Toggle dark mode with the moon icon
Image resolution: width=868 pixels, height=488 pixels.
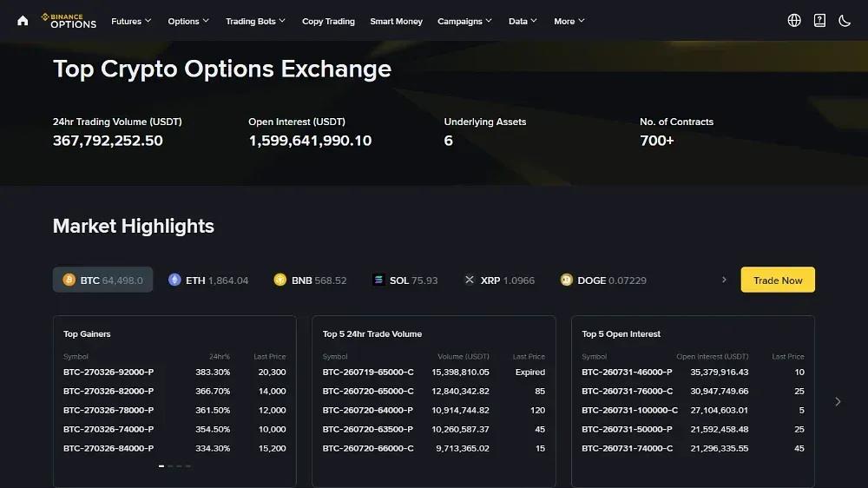(x=845, y=21)
